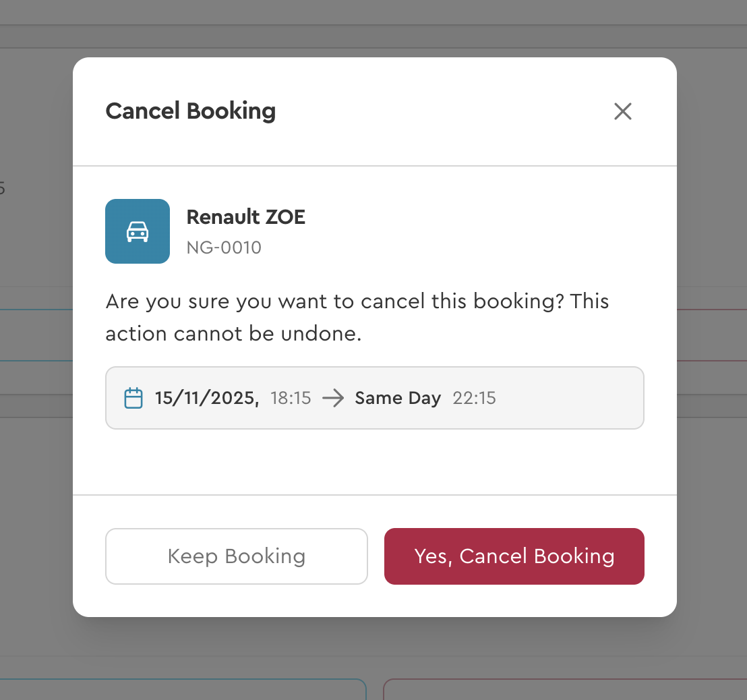Click the vehicle name Renault ZOE

pyautogui.click(x=245, y=216)
